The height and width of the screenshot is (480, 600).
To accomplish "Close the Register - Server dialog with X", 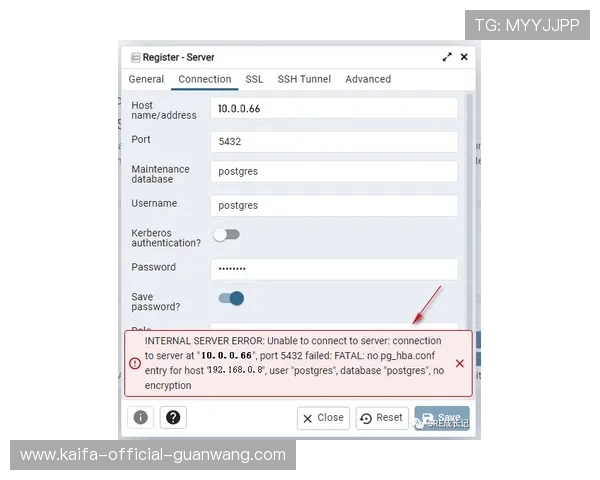I will (464, 57).
